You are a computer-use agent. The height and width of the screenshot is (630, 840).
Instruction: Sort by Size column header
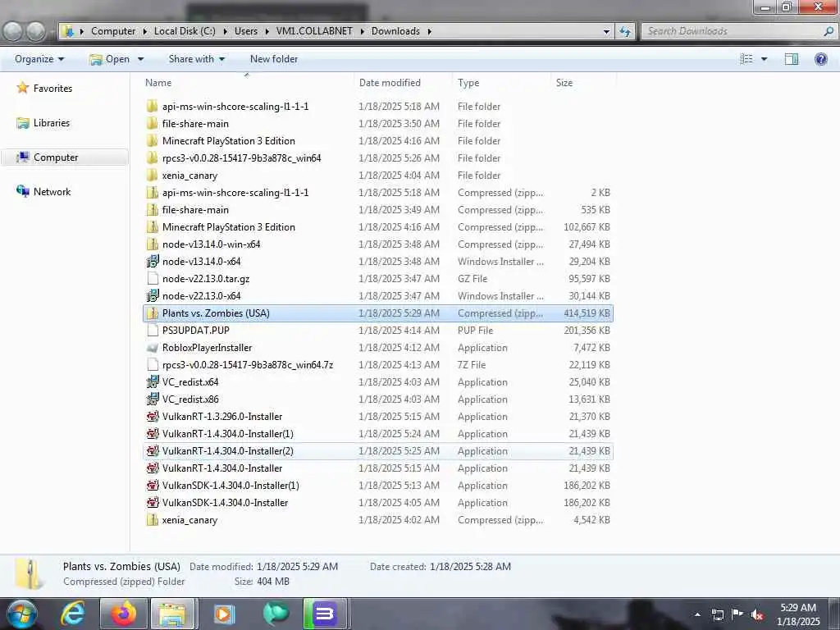[x=564, y=83]
